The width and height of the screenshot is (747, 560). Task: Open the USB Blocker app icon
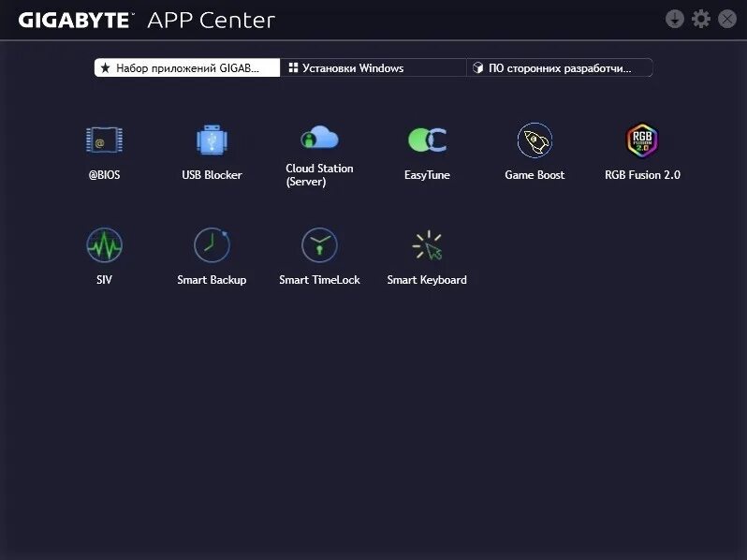click(212, 140)
